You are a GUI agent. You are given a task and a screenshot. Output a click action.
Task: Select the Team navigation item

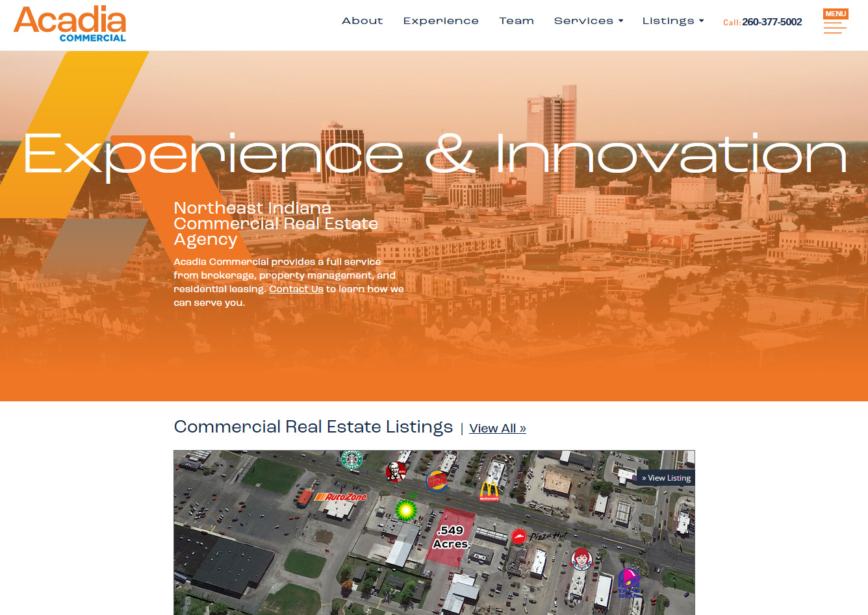tap(517, 21)
